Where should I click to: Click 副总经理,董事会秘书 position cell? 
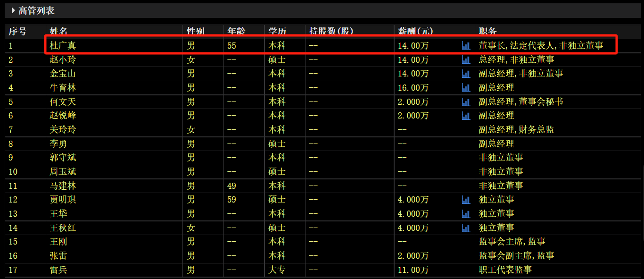(521, 102)
